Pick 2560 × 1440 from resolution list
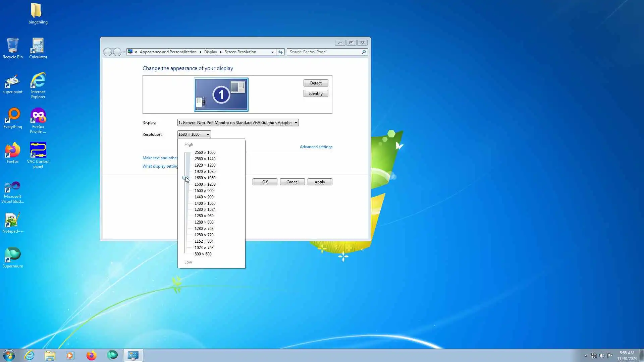 pos(205,159)
